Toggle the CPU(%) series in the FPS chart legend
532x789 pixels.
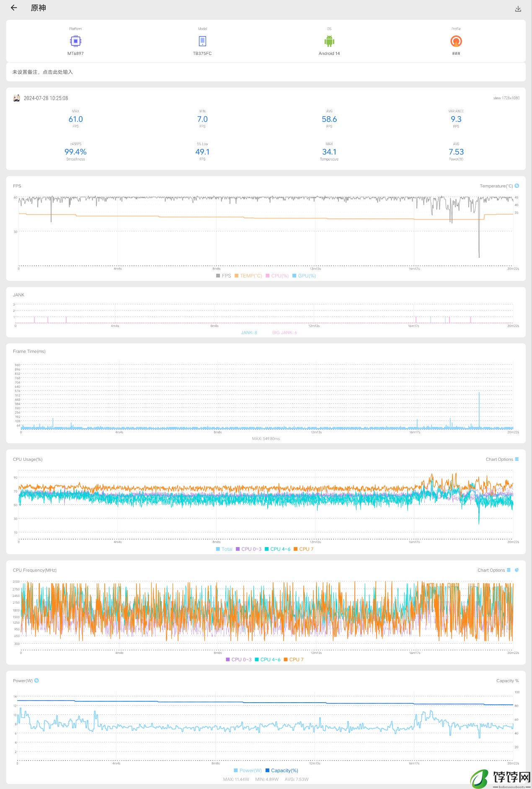277,276
